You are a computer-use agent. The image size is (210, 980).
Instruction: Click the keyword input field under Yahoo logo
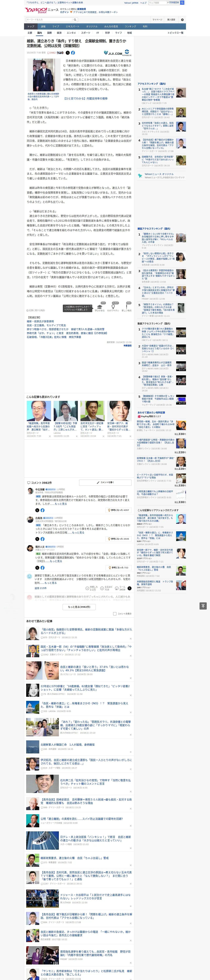(49, 20)
